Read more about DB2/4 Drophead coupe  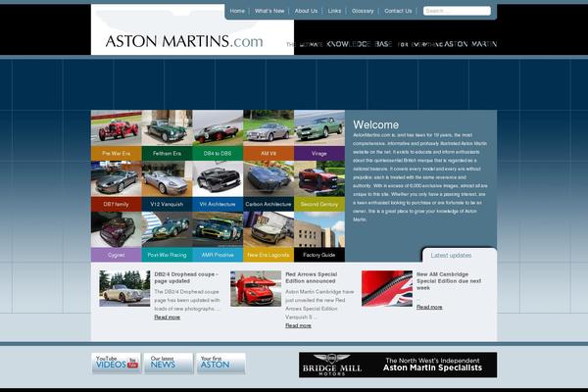pyautogui.click(x=168, y=318)
